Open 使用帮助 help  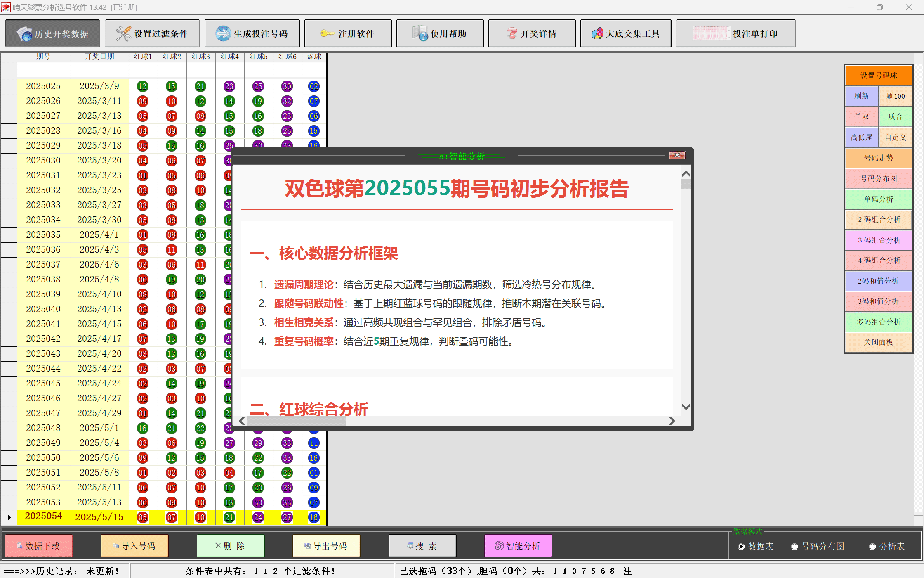[x=439, y=33]
